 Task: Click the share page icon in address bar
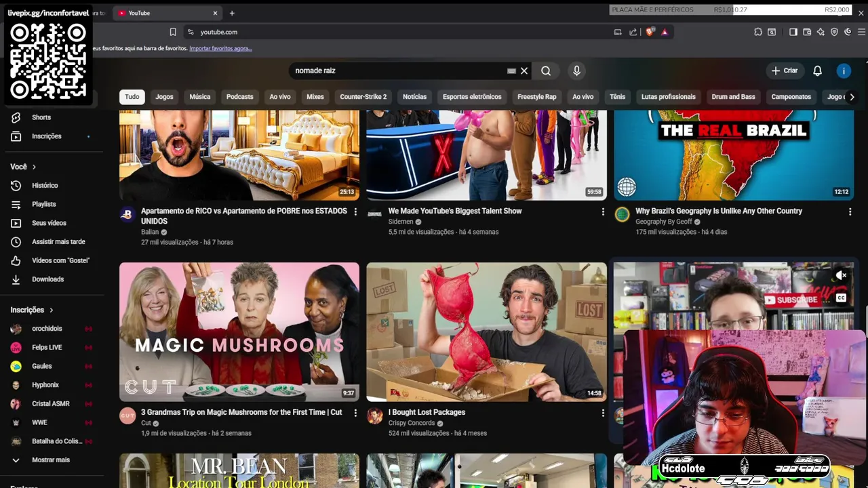(633, 32)
